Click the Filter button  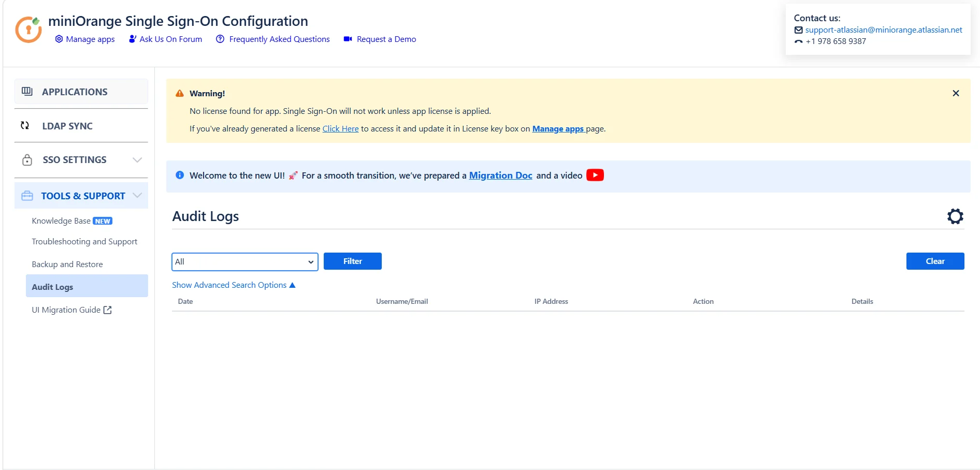coord(353,261)
